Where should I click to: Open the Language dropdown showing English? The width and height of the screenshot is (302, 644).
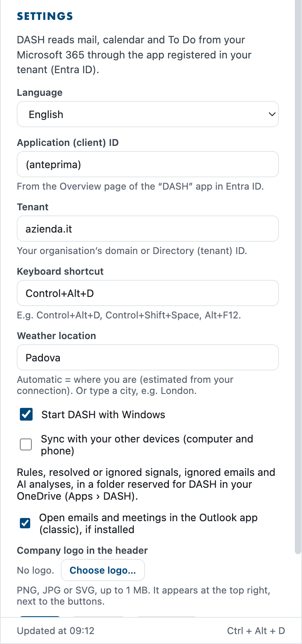point(148,114)
